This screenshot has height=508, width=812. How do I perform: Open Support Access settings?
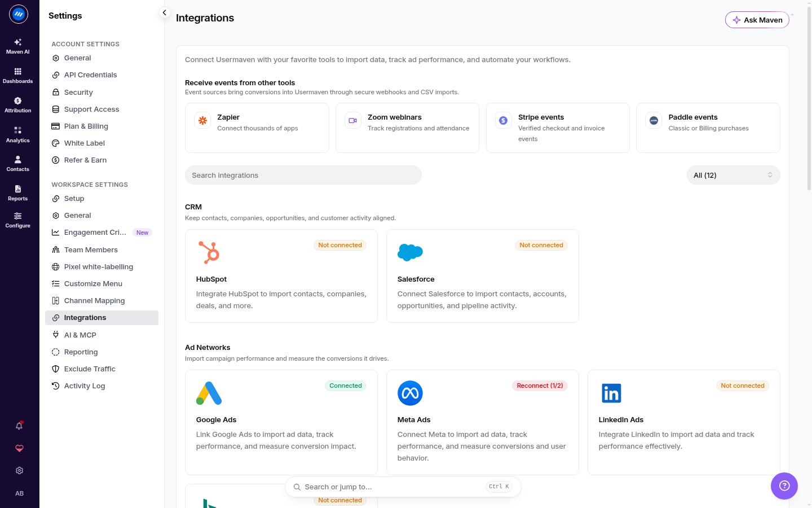tap(101, 109)
